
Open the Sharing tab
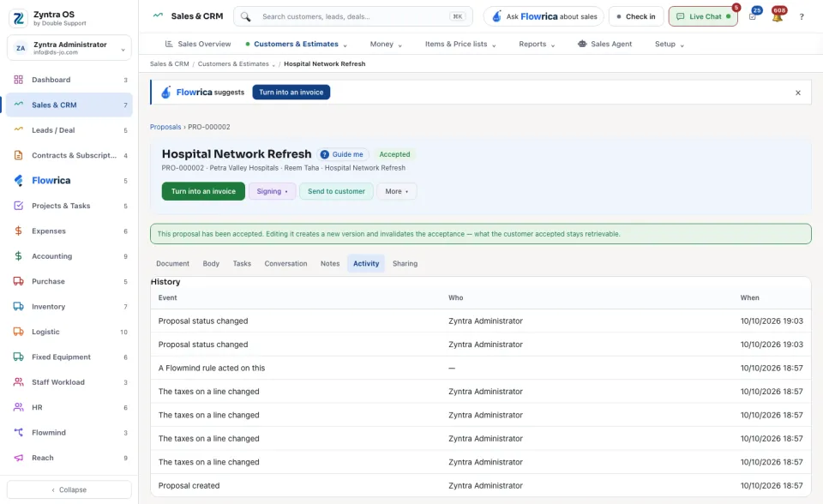(x=405, y=263)
